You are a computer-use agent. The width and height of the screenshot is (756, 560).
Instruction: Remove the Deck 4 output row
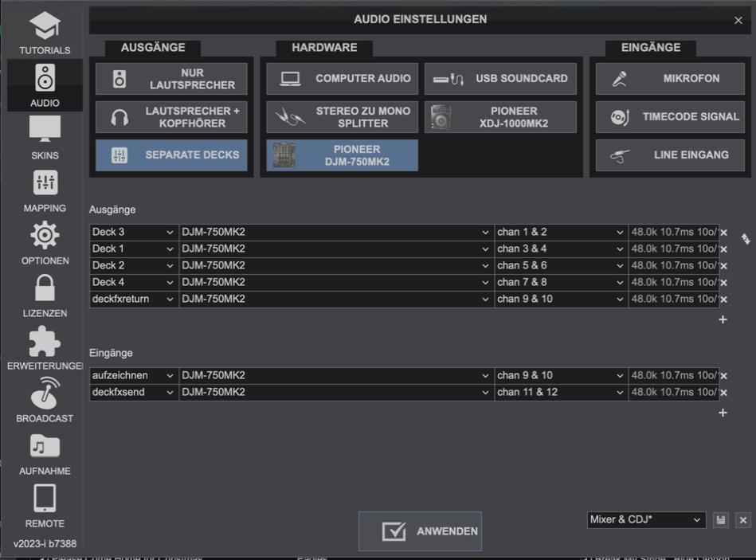723,283
